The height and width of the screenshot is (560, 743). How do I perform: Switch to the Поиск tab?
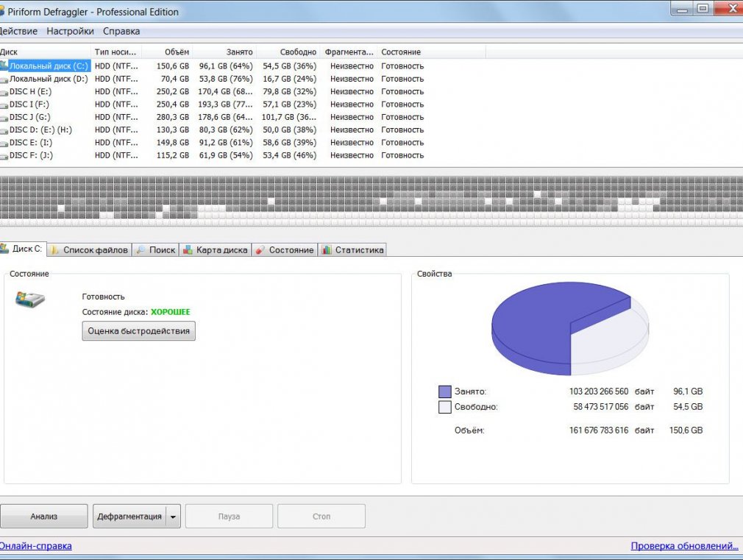point(155,250)
